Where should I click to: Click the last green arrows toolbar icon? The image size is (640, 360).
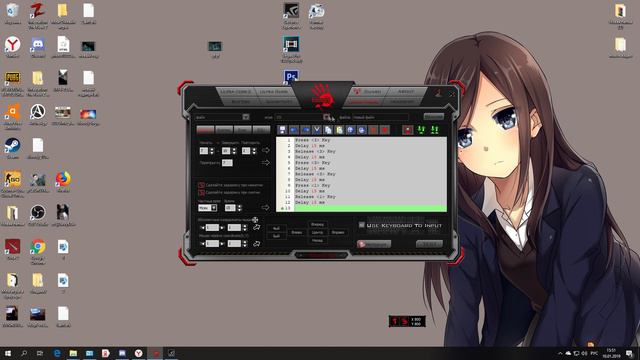point(435,130)
